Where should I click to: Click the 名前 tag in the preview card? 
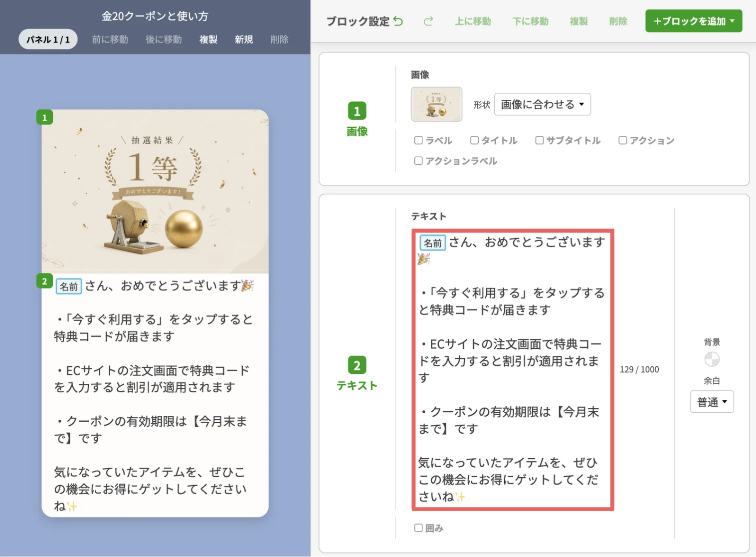(x=69, y=286)
